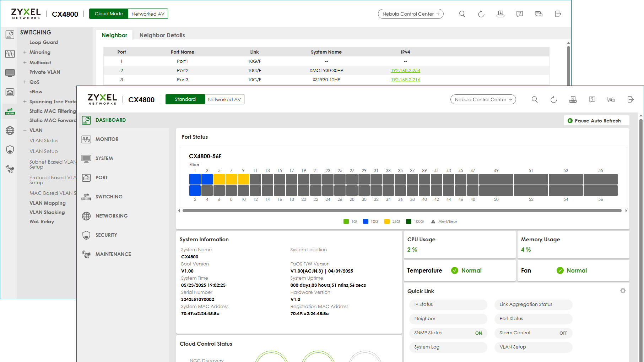Expand Spanning Tree Protocol menu item
The image size is (644, 362).
25,102
